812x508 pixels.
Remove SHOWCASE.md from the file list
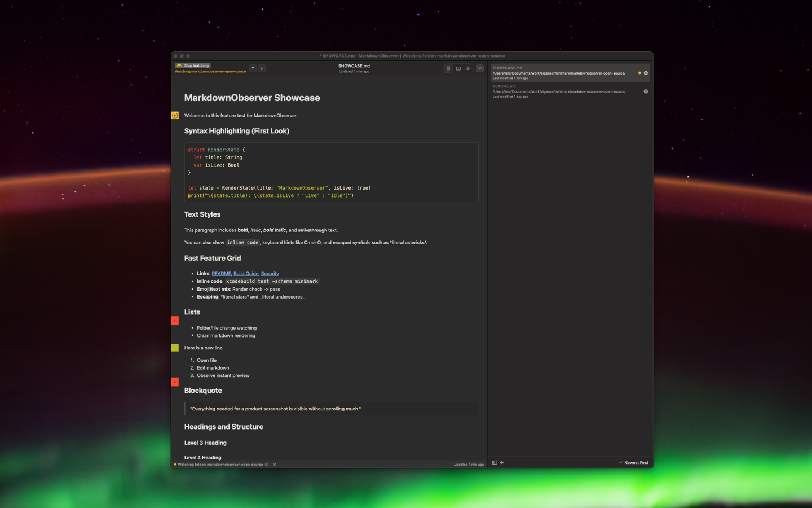[646, 73]
